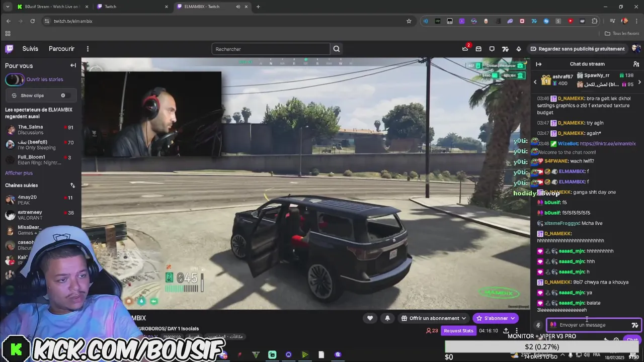Open Tous les favoris bookmarks folder
644x362 pixels.
click(x=622, y=33)
